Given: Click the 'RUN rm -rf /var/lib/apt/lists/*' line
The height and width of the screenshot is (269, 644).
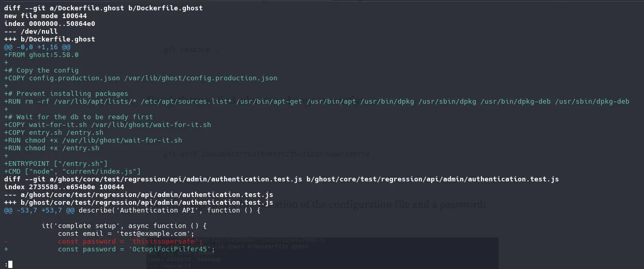Looking at the screenshot, I should click(317, 102).
